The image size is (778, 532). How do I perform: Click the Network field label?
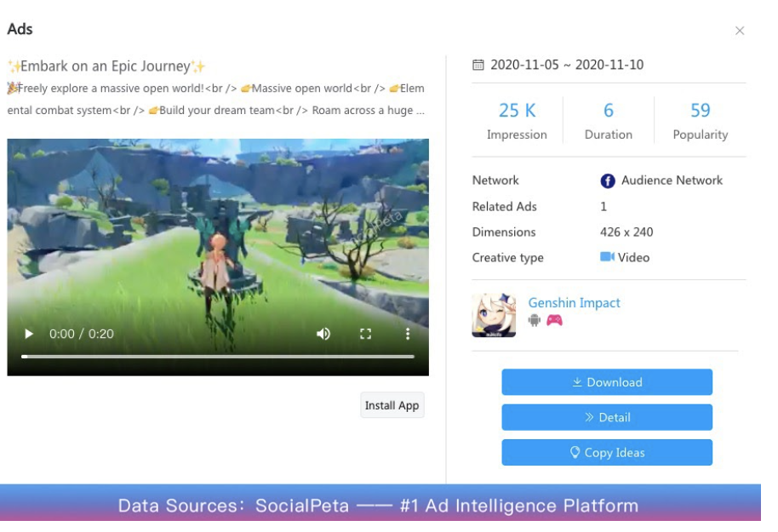(x=495, y=180)
